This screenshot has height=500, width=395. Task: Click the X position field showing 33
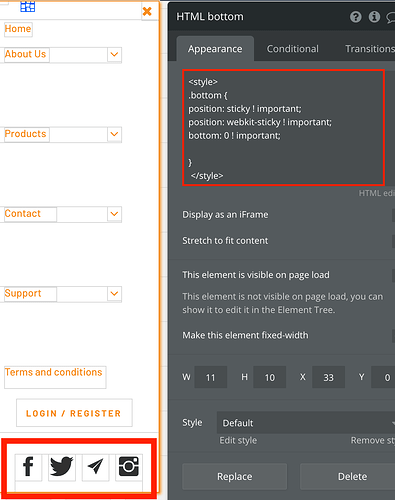point(329,377)
